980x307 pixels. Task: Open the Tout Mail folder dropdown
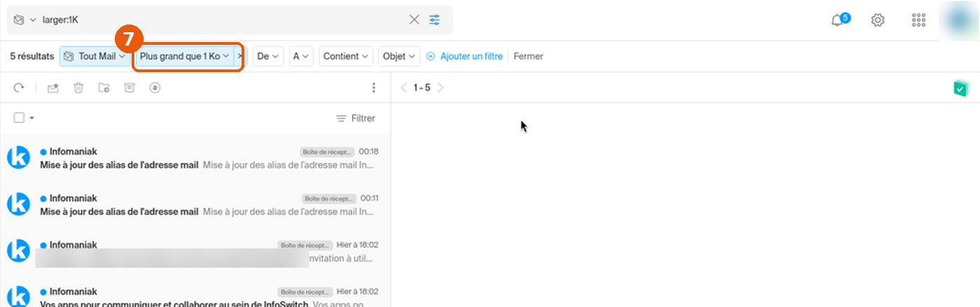coord(94,56)
